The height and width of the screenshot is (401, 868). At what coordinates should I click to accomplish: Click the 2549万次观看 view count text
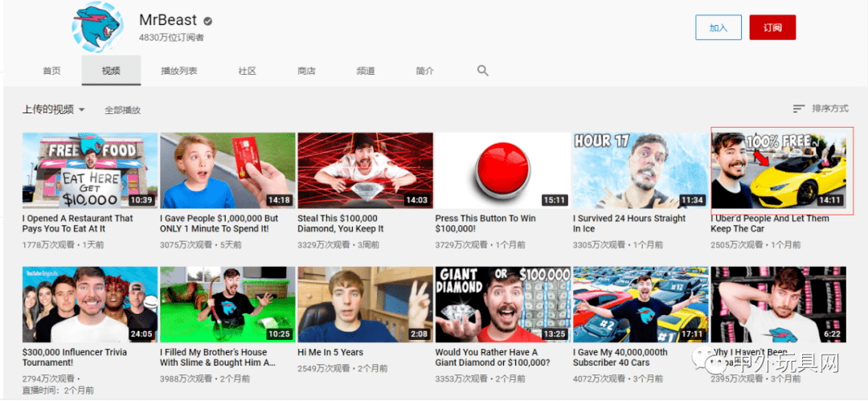pos(324,368)
